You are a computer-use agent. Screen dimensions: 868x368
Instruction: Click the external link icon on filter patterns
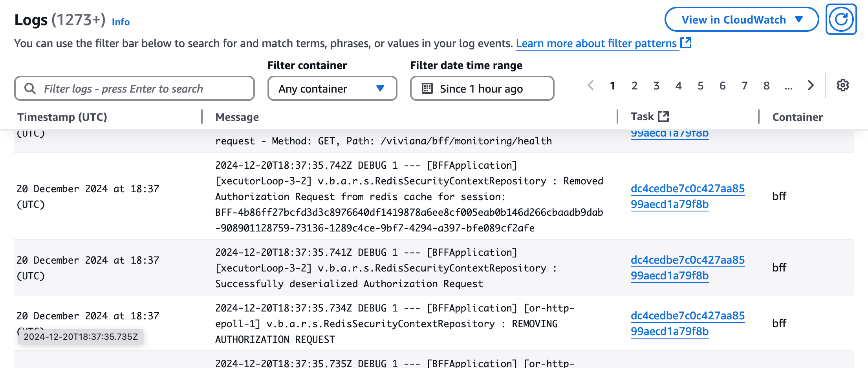point(686,43)
